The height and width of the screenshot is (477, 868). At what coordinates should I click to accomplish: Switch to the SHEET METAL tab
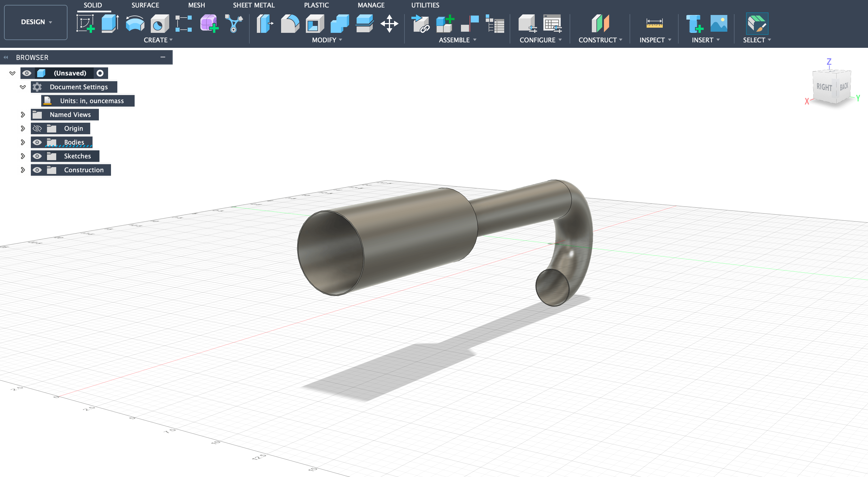coord(254,5)
